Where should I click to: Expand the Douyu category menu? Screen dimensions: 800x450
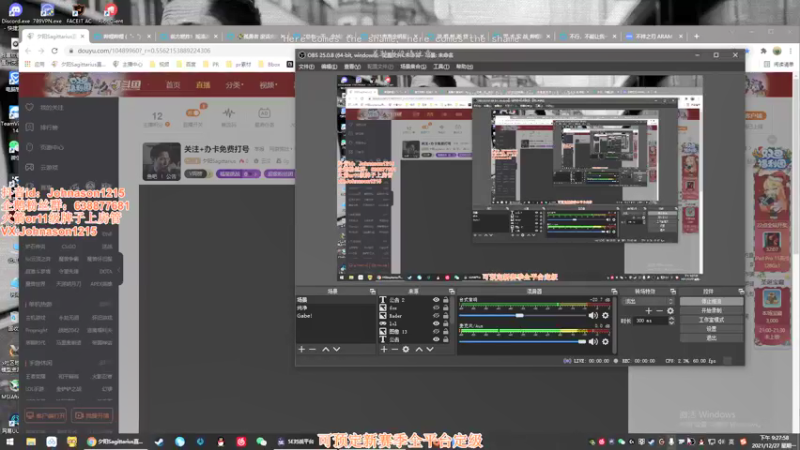[235, 85]
